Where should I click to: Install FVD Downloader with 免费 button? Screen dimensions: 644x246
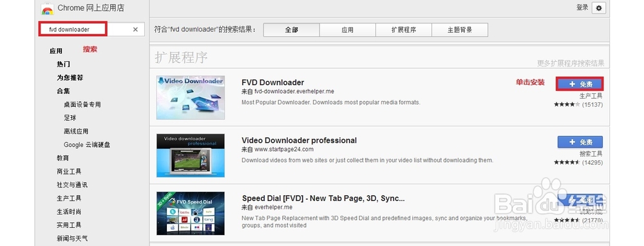point(580,84)
